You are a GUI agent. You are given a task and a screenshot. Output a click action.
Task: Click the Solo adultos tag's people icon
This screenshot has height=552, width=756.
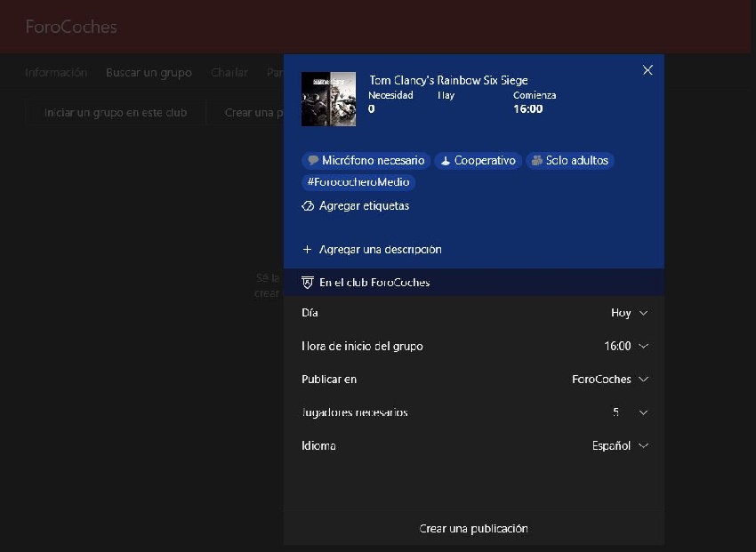click(x=536, y=160)
